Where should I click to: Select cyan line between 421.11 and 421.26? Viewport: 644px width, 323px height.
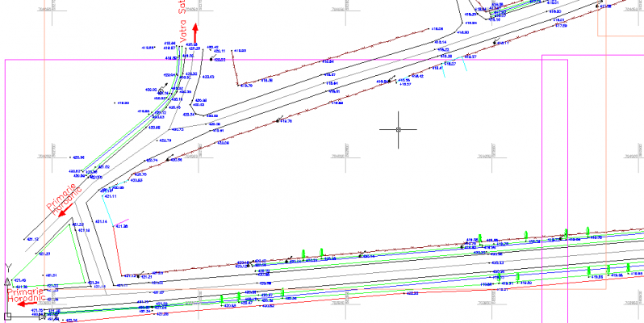[x=107, y=211]
